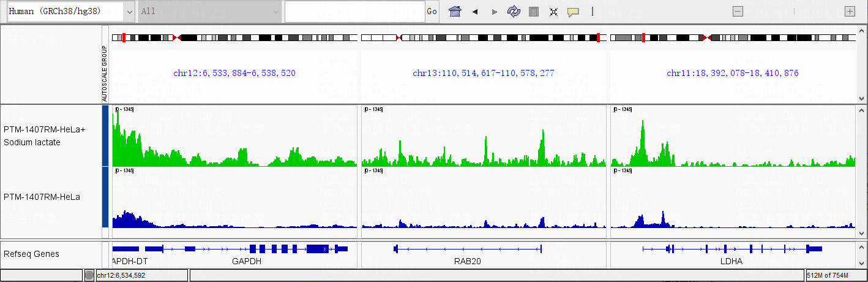Go forward with the right arrow
868x282 pixels.
495,12
